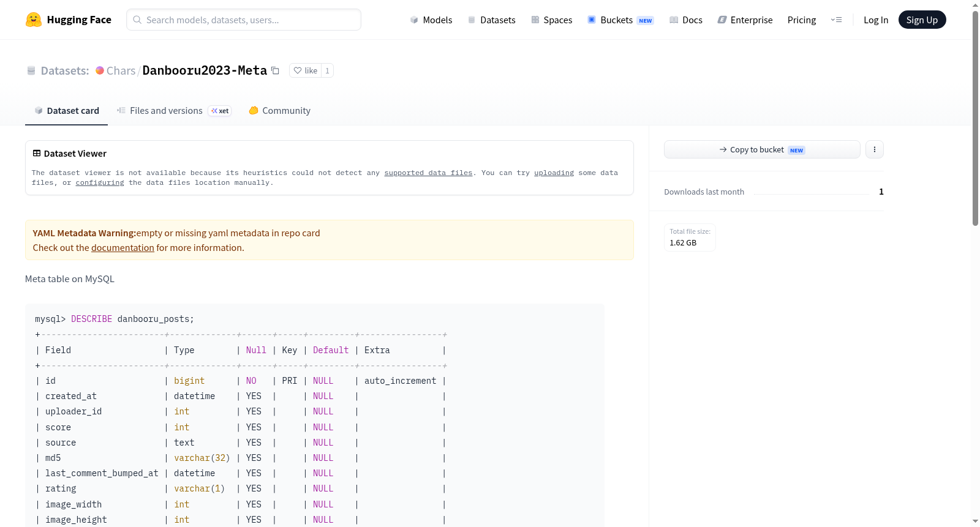Click the scrollbar down arrow
The width and height of the screenshot is (980, 527).
[x=975, y=521]
